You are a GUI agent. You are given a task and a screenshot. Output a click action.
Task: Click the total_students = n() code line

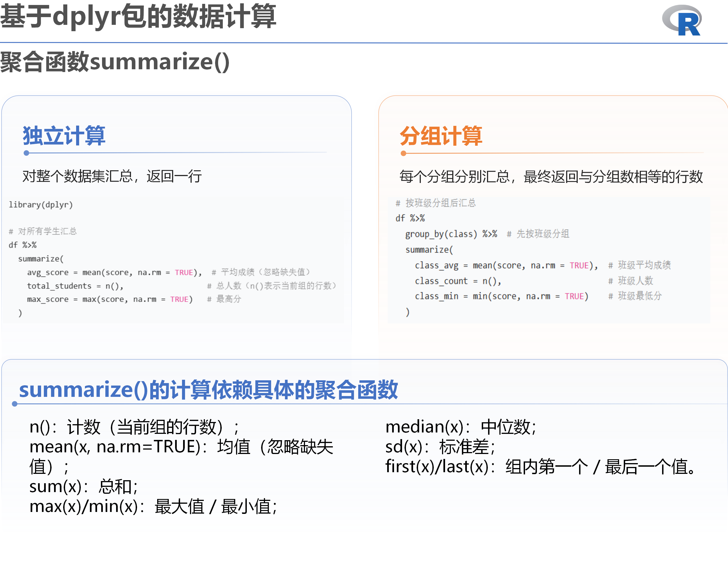click(75, 286)
